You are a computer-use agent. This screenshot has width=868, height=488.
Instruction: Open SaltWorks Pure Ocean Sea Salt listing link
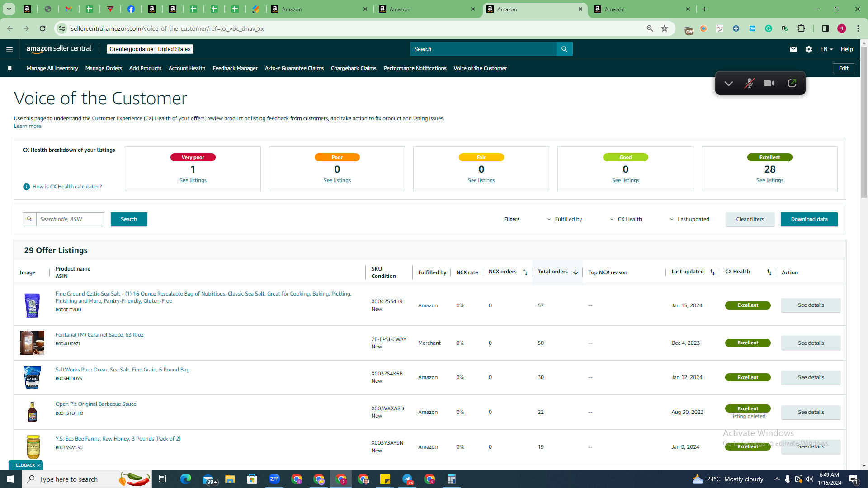(x=123, y=370)
